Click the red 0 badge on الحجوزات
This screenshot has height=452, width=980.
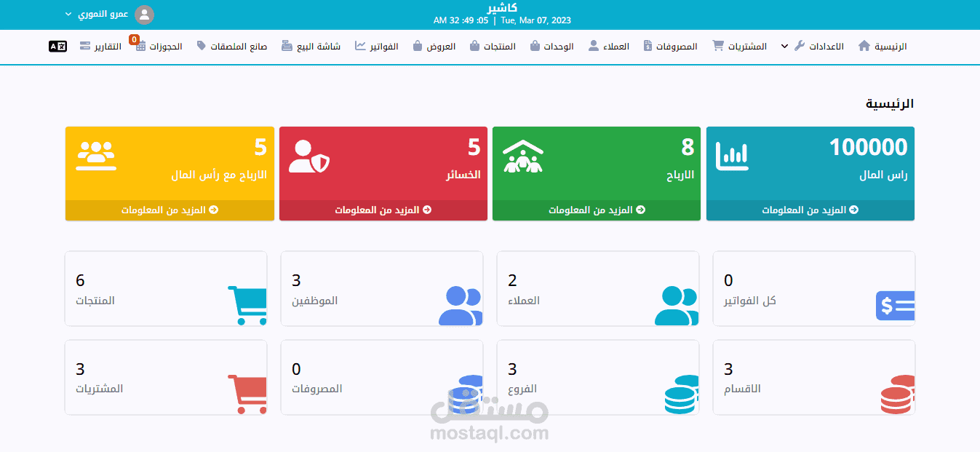(x=134, y=39)
